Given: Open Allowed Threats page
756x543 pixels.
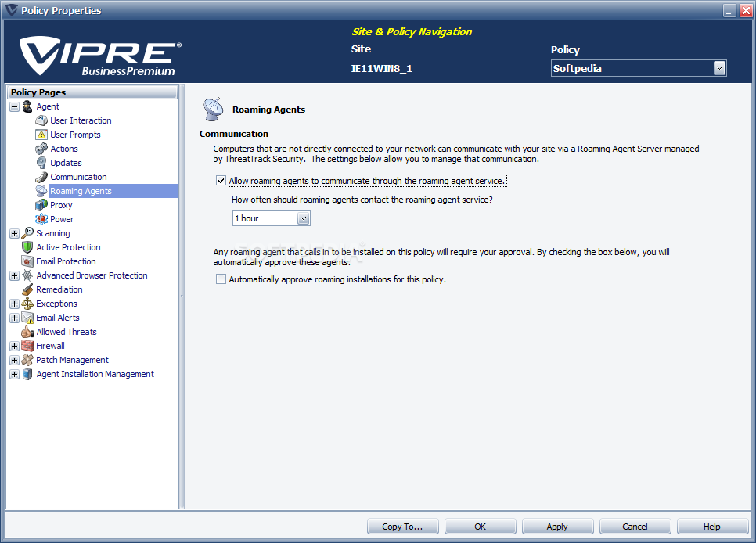Looking at the screenshot, I should (x=66, y=332).
